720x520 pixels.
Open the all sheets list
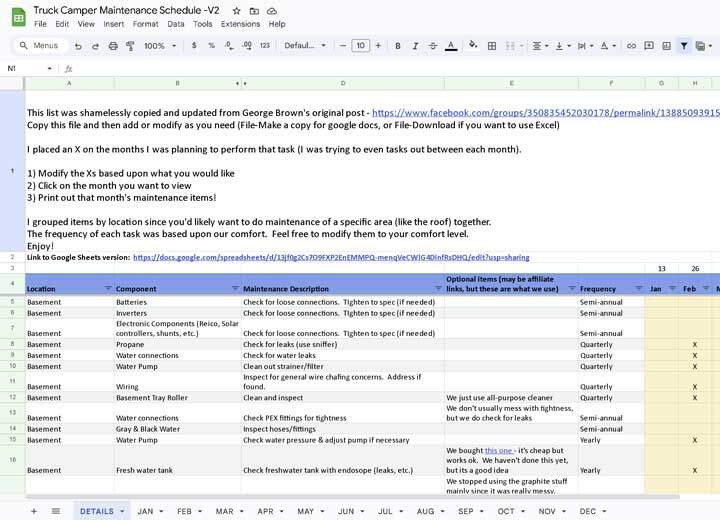[x=56, y=511]
